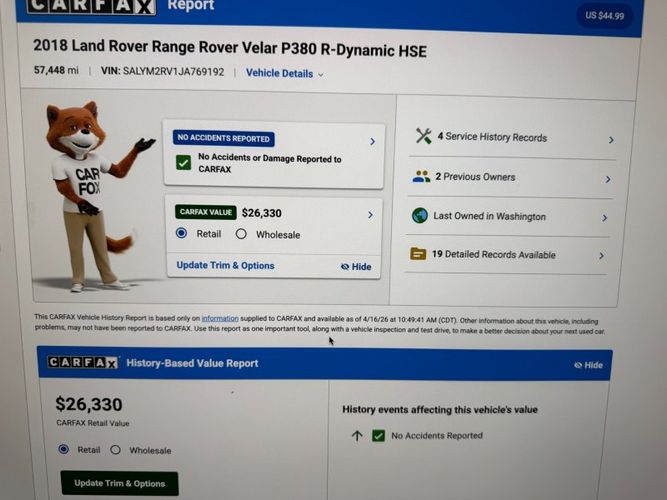Click the wrench and screwdriver service history icon
The width and height of the screenshot is (667, 500).
tap(423, 136)
